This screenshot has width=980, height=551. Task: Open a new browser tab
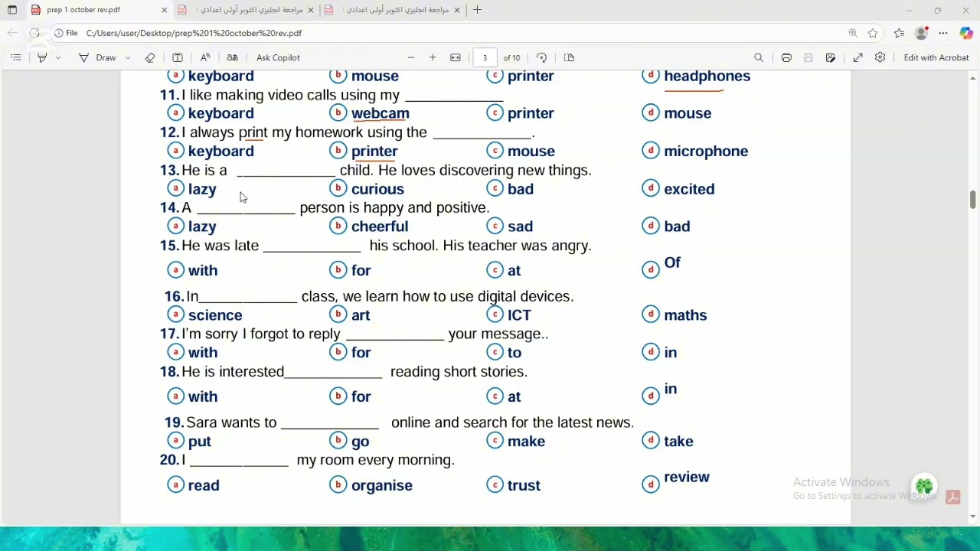477,10
